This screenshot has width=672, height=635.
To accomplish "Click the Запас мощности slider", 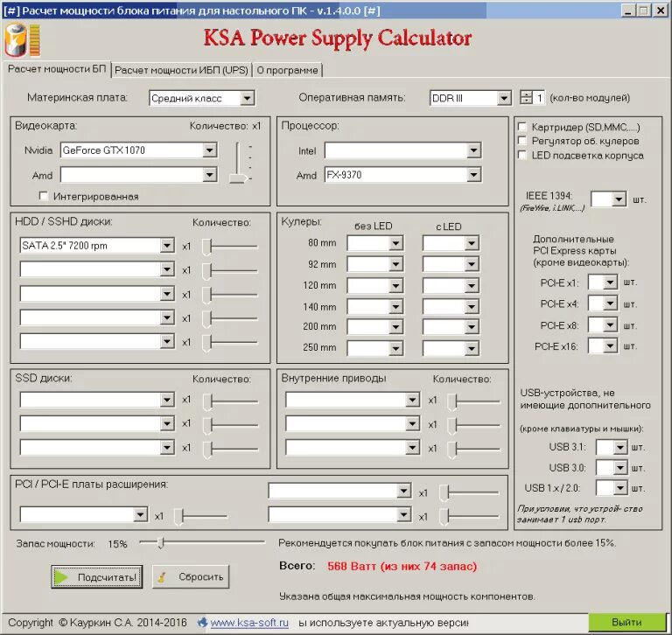I will (x=202, y=543).
